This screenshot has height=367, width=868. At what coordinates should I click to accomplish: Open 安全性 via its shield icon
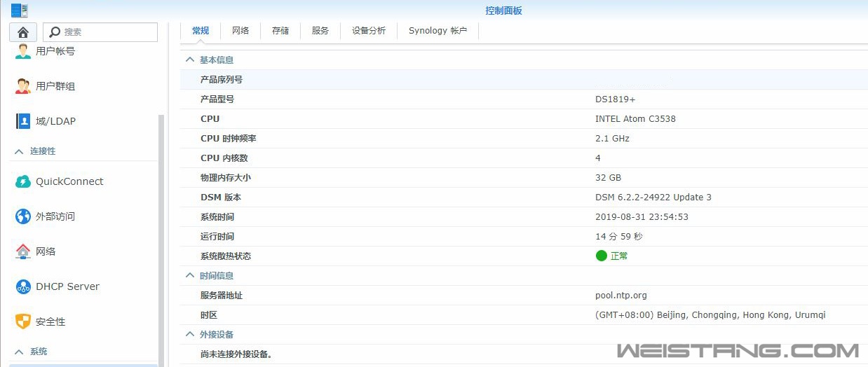tap(23, 321)
